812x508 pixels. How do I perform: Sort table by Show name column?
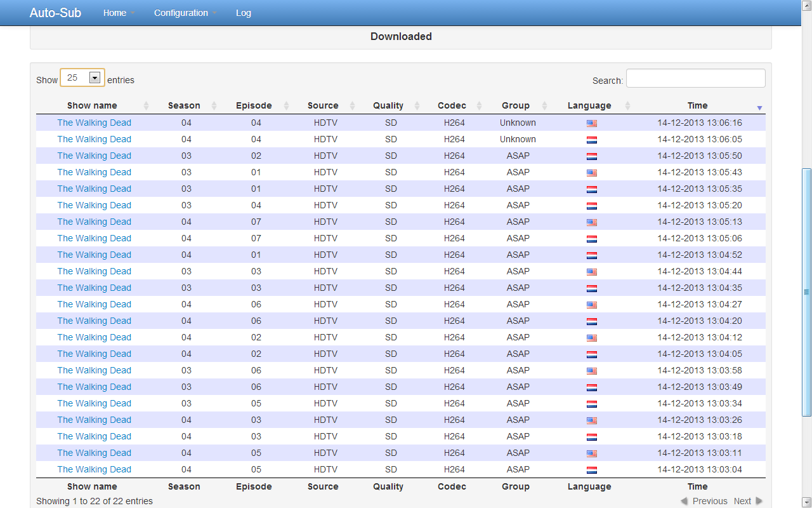(92, 105)
